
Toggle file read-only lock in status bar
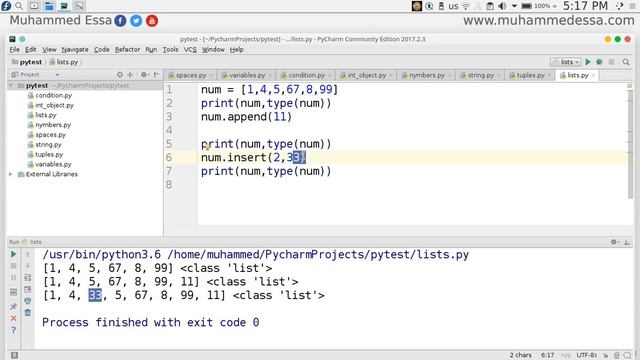pos(606,355)
